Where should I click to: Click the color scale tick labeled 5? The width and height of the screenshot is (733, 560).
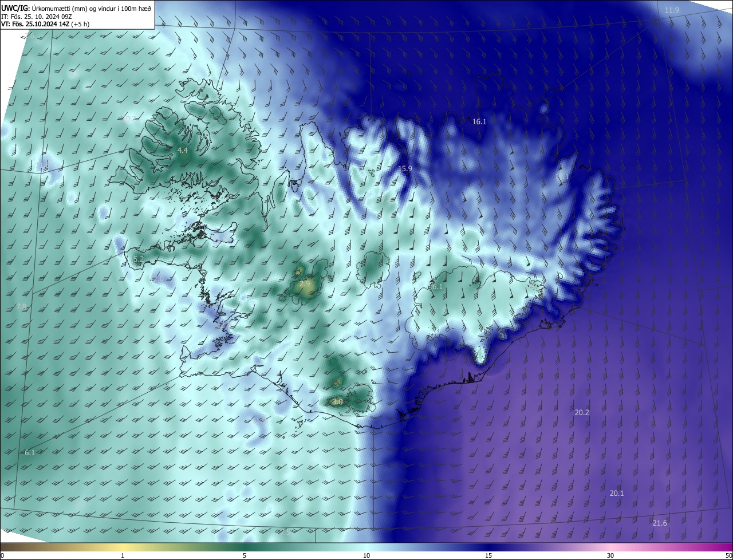(x=245, y=555)
